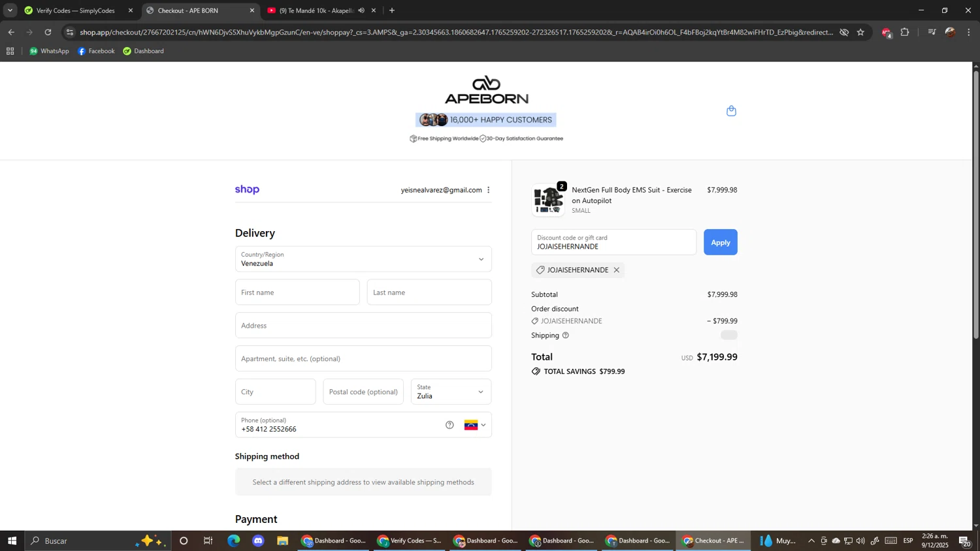This screenshot has height=551, width=980.
Task: Bookmark this page with star icon
Action: point(860,32)
